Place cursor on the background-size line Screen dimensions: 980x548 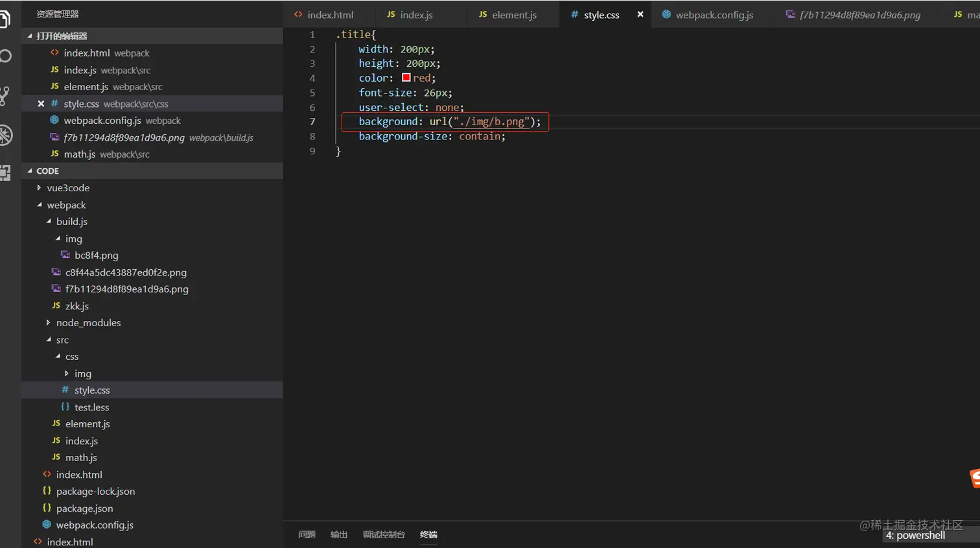click(432, 136)
